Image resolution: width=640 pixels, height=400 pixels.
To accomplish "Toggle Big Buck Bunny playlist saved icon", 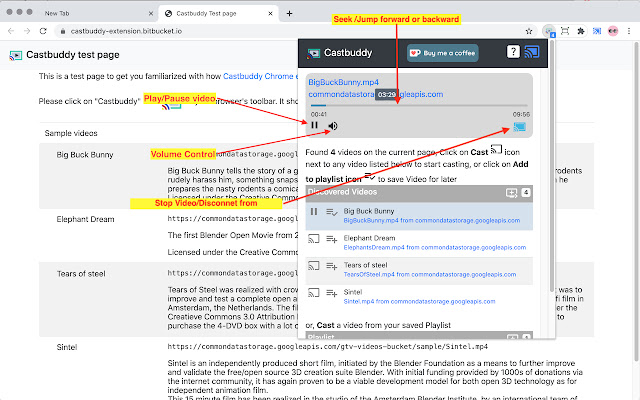I will click(x=331, y=212).
